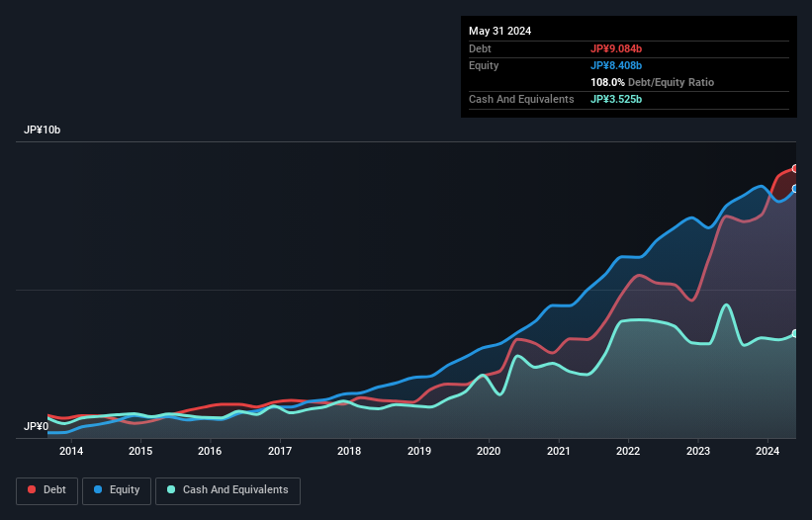Click the 2016 x-axis label
Image resolution: width=812 pixels, height=520 pixels.
tap(210, 451)
